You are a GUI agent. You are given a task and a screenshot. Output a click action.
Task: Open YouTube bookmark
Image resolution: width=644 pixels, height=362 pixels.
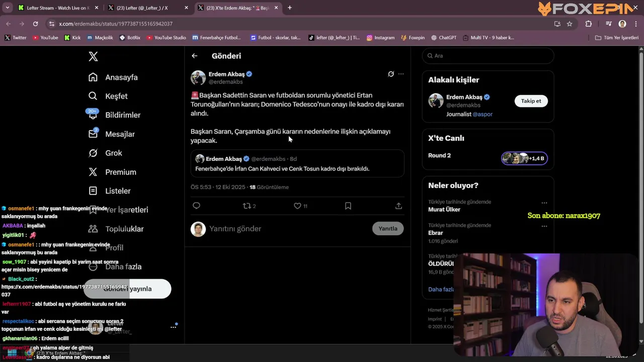(45, 38)
